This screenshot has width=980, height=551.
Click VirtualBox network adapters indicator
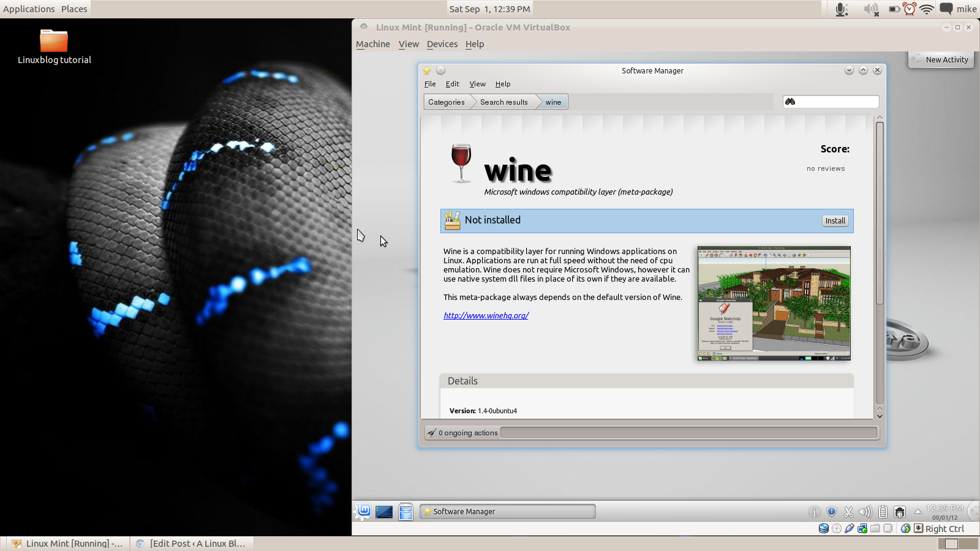point(862,528)
